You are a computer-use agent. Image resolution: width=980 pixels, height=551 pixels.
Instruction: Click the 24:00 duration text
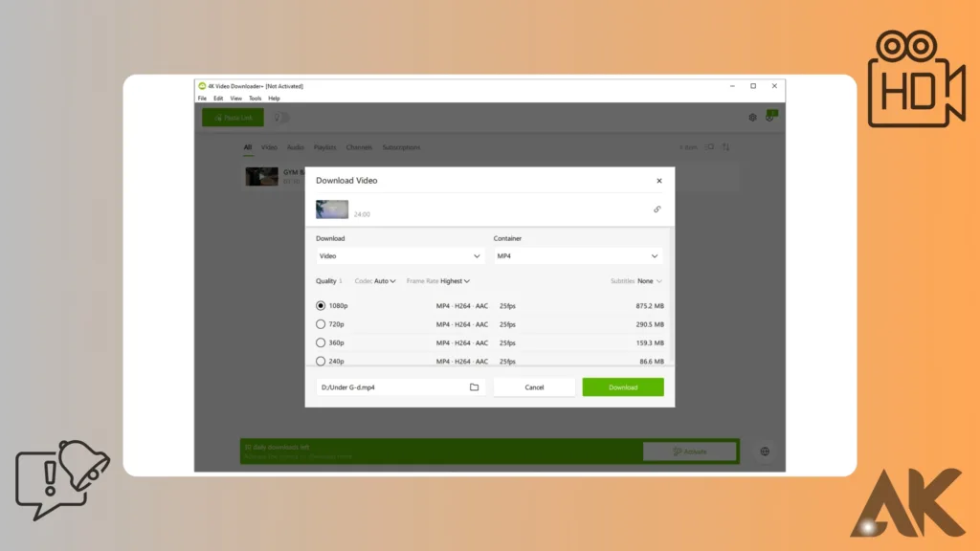pos(362,214)
